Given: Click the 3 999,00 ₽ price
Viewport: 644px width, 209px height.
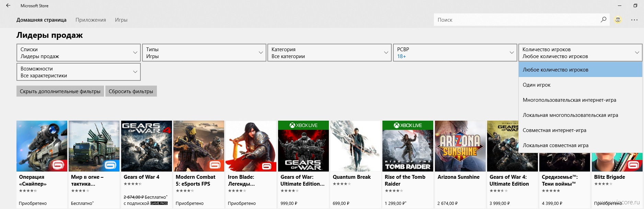Looking at the screenshot, I should click(499, 203).
